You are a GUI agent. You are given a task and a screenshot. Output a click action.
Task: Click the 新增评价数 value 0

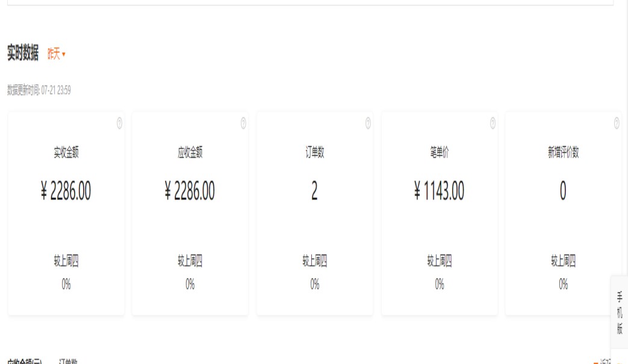(x=563, y=191)
